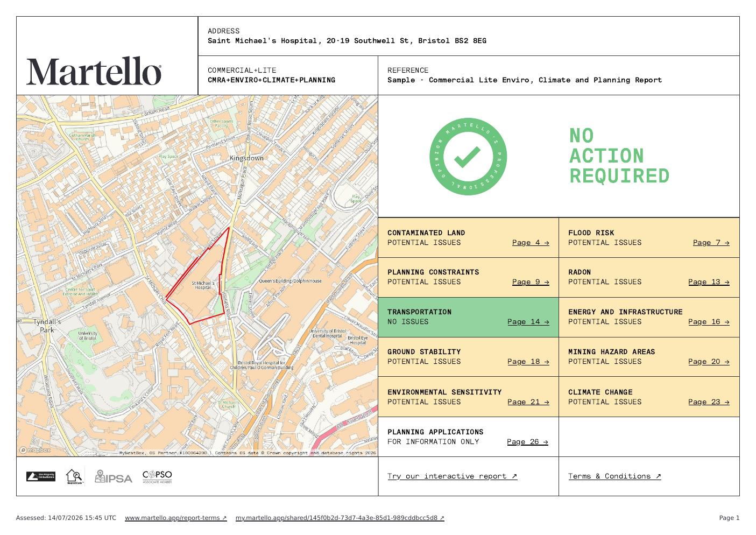Click the MINING HAZARD AREAS heading

pos(612,352)
